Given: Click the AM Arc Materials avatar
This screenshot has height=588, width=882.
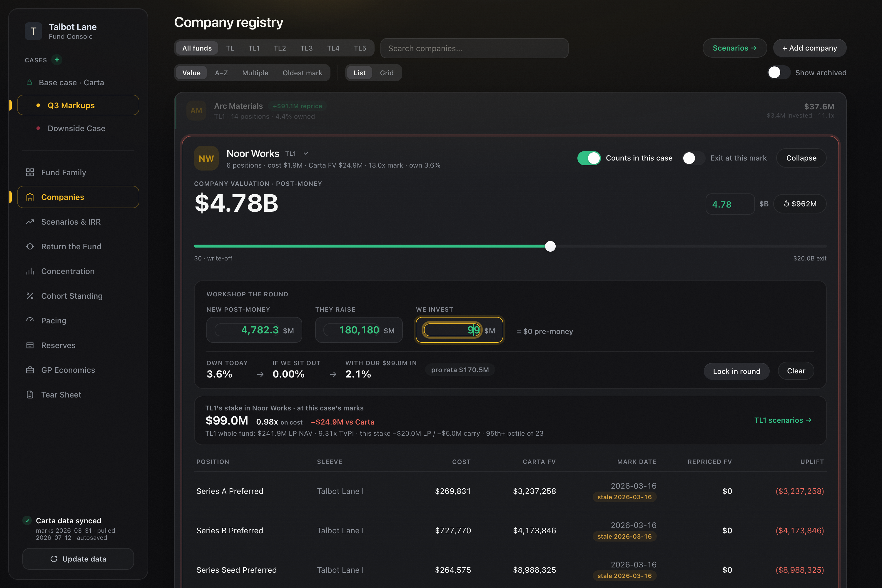Looking at the screenshot, I should click(x=196, y=110).
